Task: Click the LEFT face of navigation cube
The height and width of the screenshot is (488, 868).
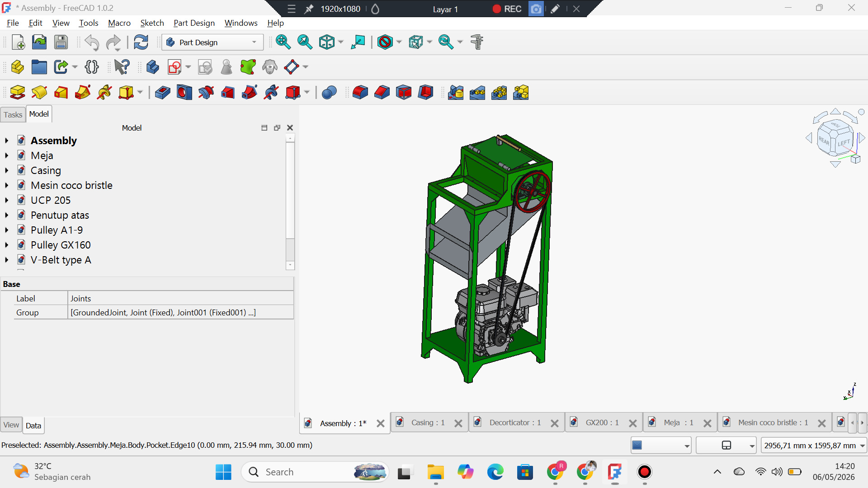Action: pyautogui.click(x=844, y=143)
